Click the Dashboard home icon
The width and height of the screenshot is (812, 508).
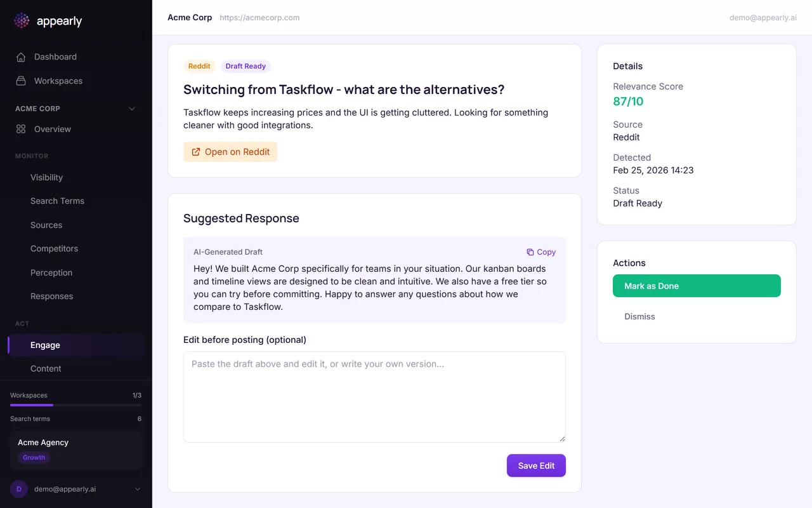[22, 57]
